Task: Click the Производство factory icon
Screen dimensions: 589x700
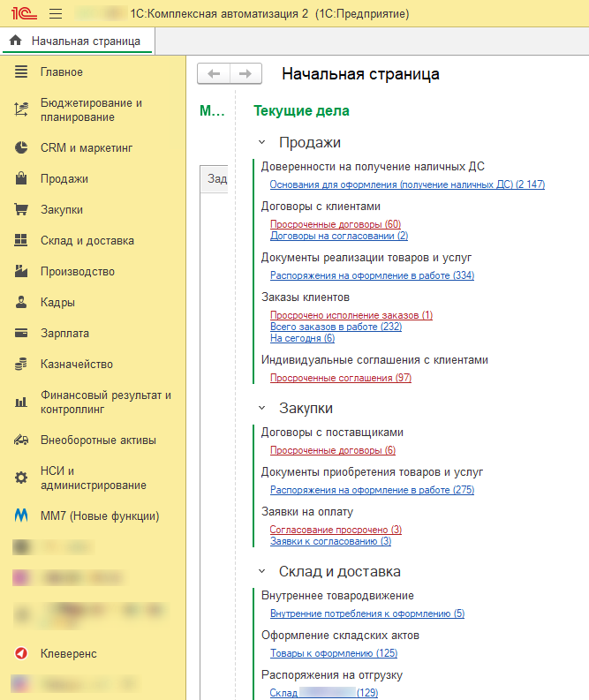Action: (x=21, y=271)
